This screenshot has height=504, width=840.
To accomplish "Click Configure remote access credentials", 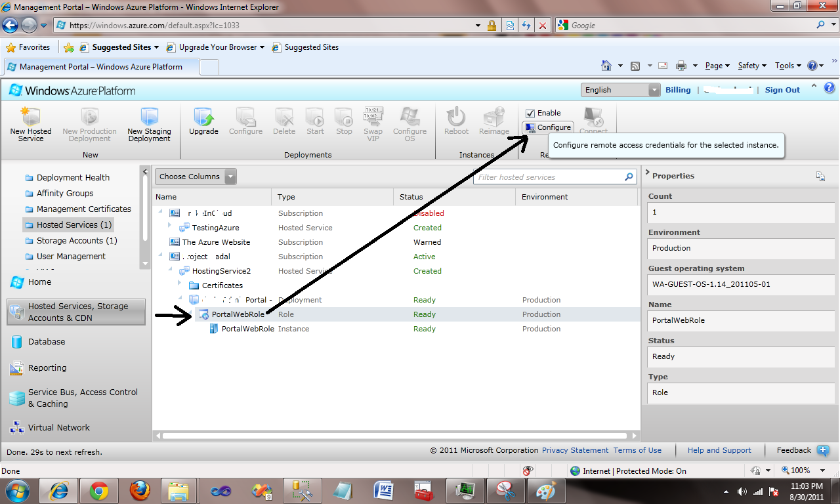I will point(549,127).
